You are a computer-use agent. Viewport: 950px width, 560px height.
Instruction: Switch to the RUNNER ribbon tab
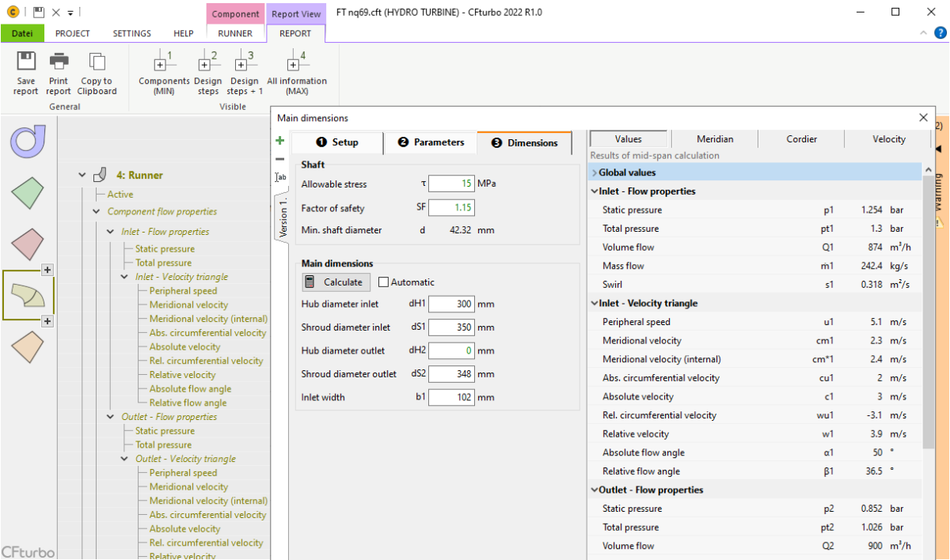(235, 33)
